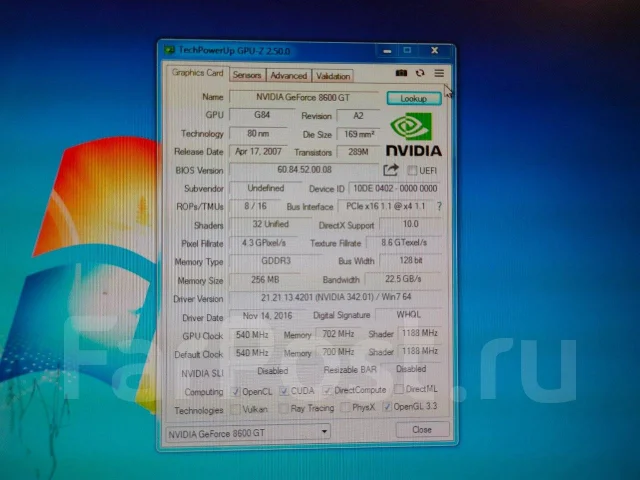Click the Texture Fillrate 8.6 GTexel/s value
Image resolution: width=640 pixels, height=480 pixels.
coord(404,243)
